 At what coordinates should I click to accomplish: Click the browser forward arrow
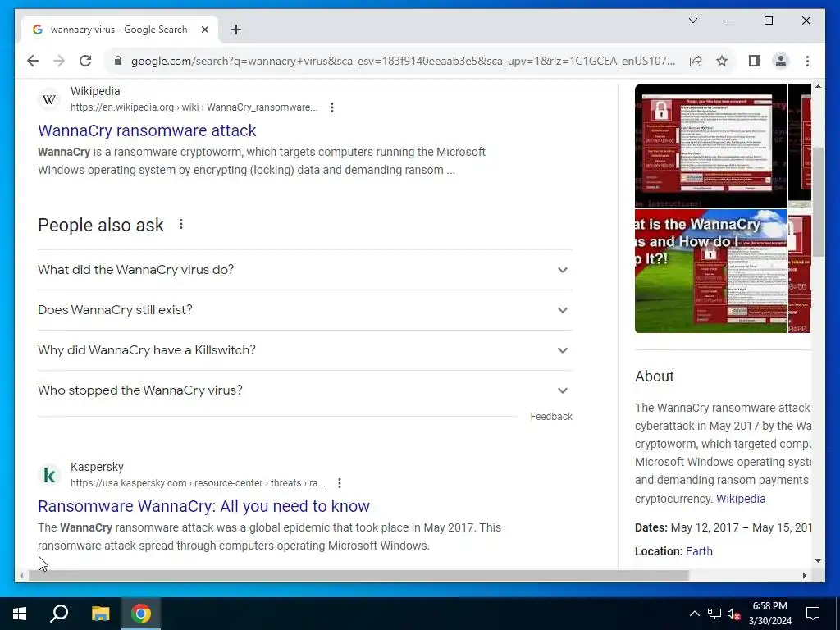tap(59, 61)
